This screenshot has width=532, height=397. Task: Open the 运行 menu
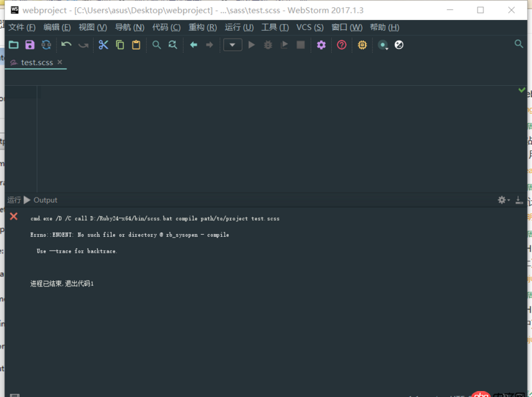(x=241, y=27)
